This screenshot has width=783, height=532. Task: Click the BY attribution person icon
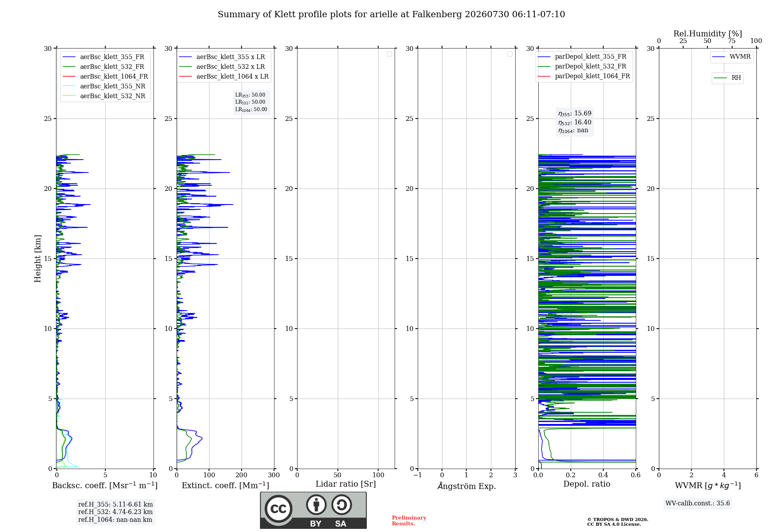tap(316, 505)
